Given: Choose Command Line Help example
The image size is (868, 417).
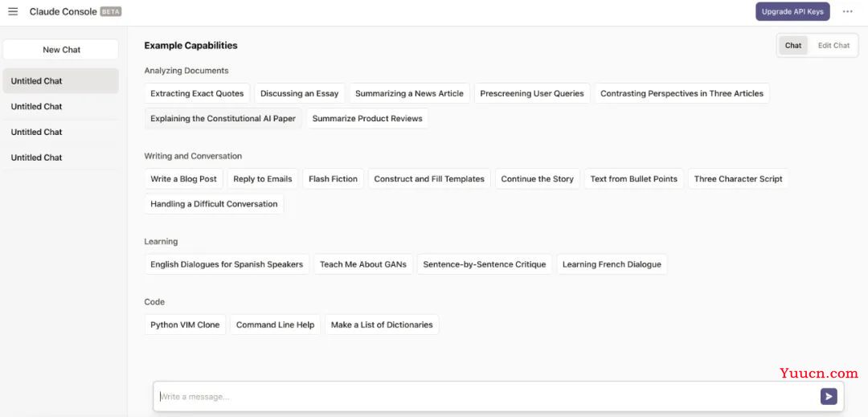Looking at the screenshot, I should 275,325.
